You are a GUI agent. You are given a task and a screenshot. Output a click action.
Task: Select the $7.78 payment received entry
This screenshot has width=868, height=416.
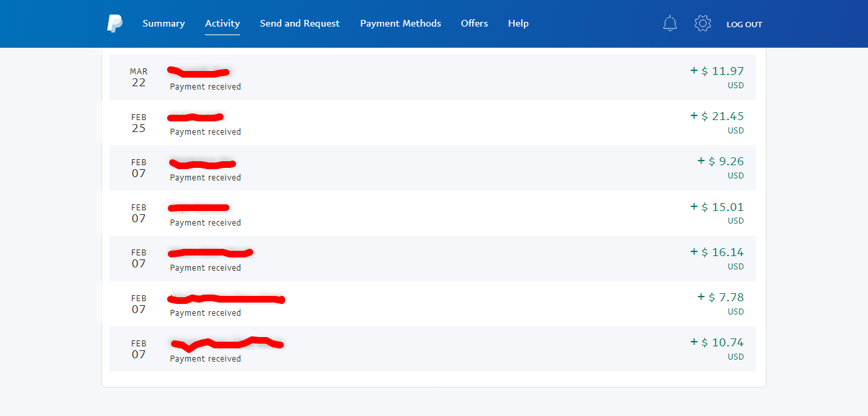click(432, 304)
